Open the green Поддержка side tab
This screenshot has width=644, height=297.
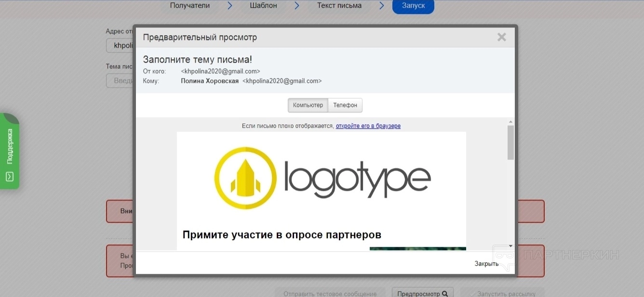(10, 146)
